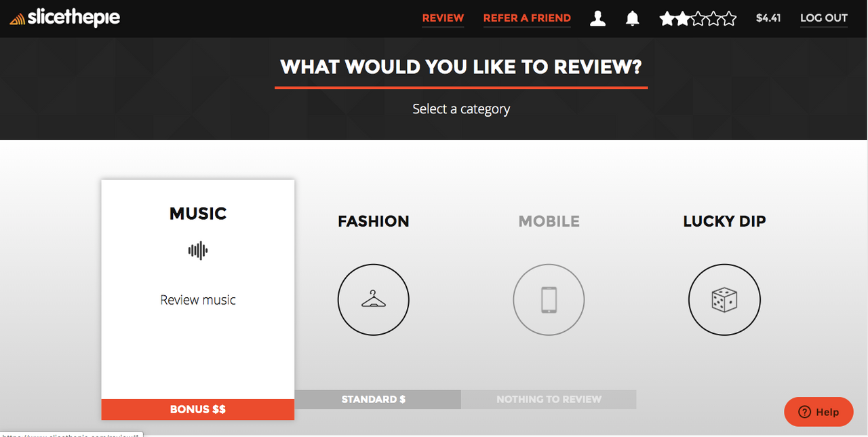Click the 'Select a category' subtitle
The height and width of the screenshot is (437, 868).
[x=461, y=109]
